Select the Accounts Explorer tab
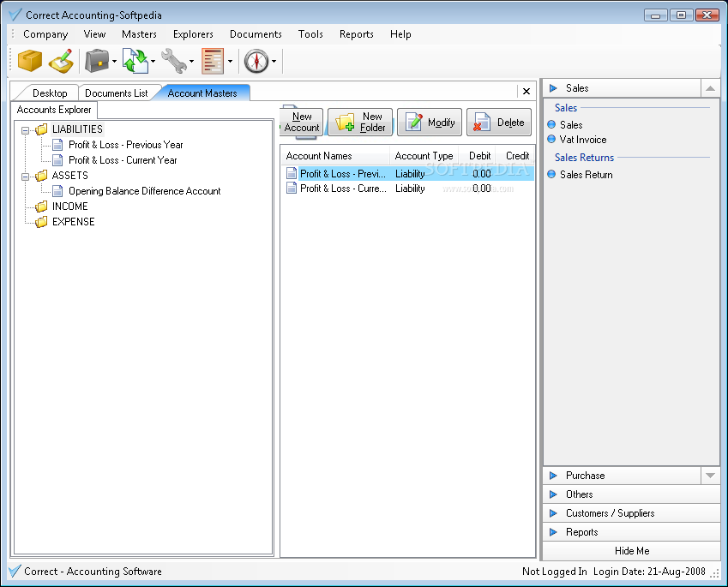This screenshot has height=587, width=728. [x=54, y=110]
